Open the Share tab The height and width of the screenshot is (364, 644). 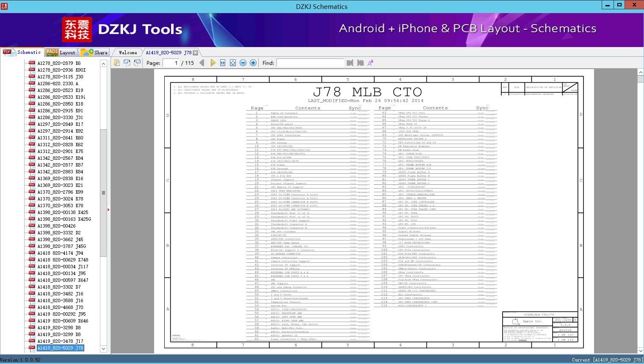(x=94, y=53)
